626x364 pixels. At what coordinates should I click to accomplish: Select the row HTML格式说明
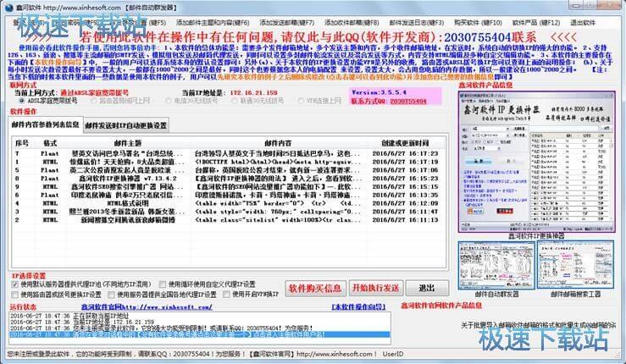[228, 203]
